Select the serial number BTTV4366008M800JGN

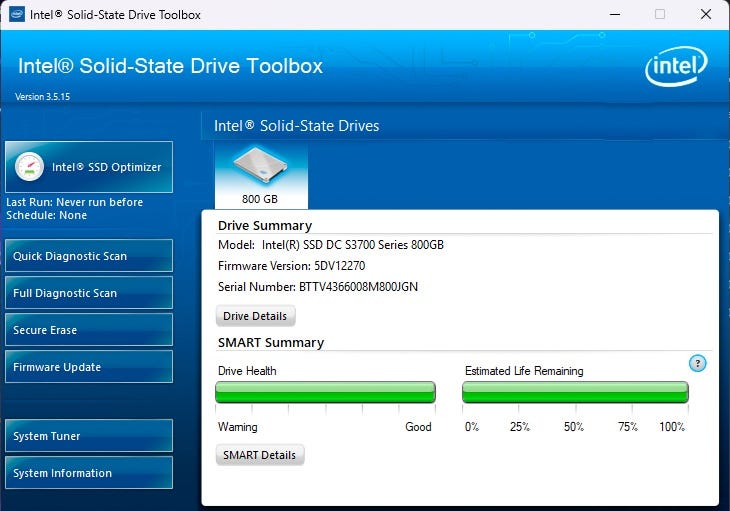click(358, 287)
